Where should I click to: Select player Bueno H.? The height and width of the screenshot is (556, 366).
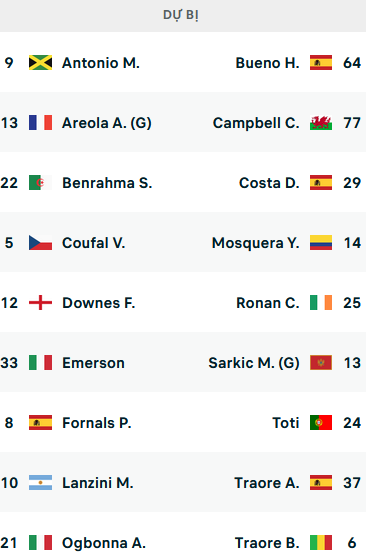pyautogui.click(x=267, y=63)
